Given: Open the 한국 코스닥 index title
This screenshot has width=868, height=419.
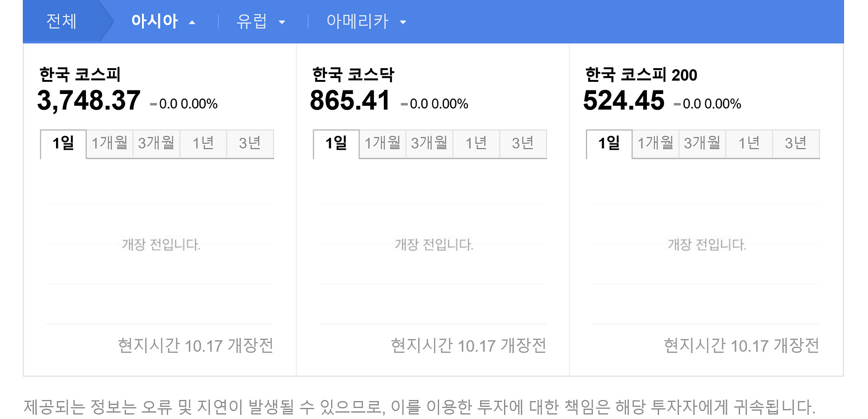Looking at the screenshot, I should (353, 75).
